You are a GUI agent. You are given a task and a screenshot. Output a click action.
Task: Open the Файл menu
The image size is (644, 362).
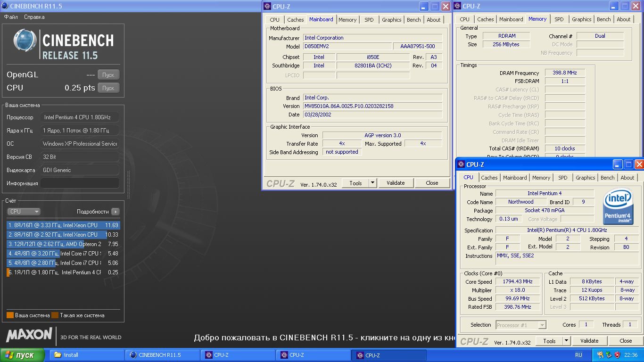(x=11, y=17)
